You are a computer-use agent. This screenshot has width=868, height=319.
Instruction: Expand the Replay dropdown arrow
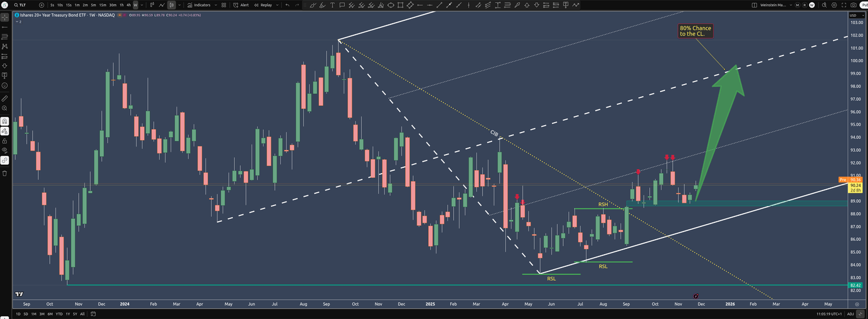click(277, 5)
